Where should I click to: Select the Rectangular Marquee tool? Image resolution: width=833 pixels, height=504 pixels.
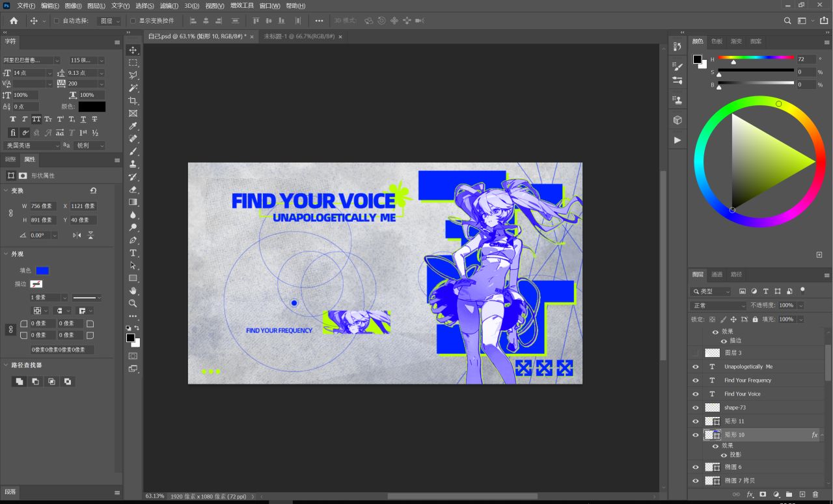coord(133,62)
